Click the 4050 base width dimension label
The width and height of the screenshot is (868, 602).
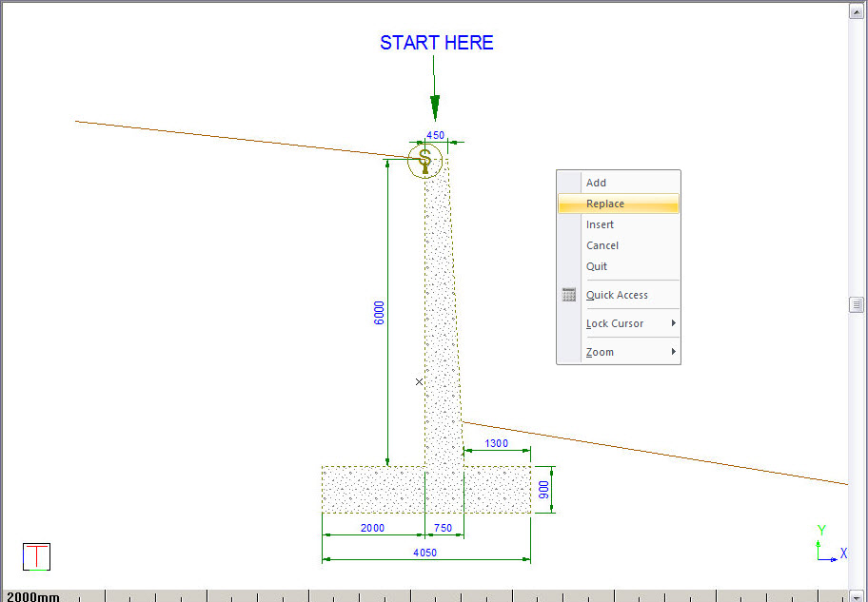pos(425,552)
